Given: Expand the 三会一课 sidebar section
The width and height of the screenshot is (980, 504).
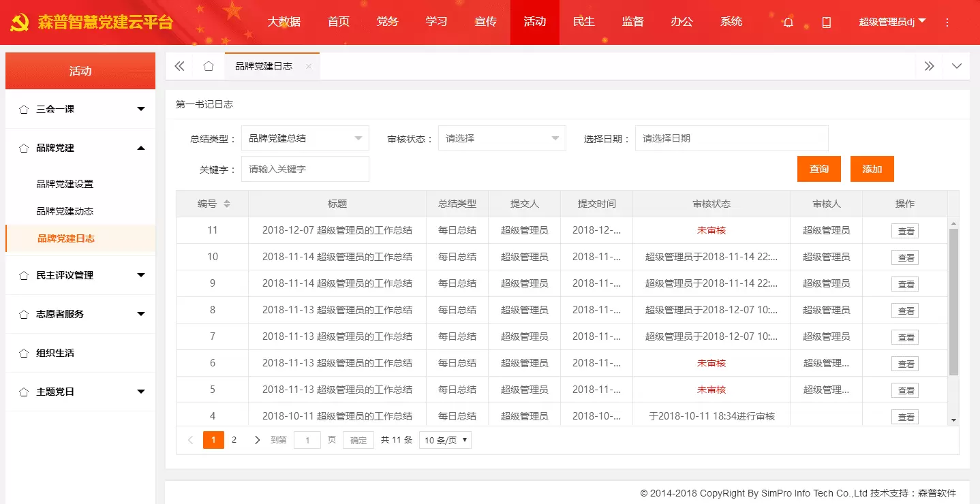Looking at the screenshot, I should click(x=80, y=109).
